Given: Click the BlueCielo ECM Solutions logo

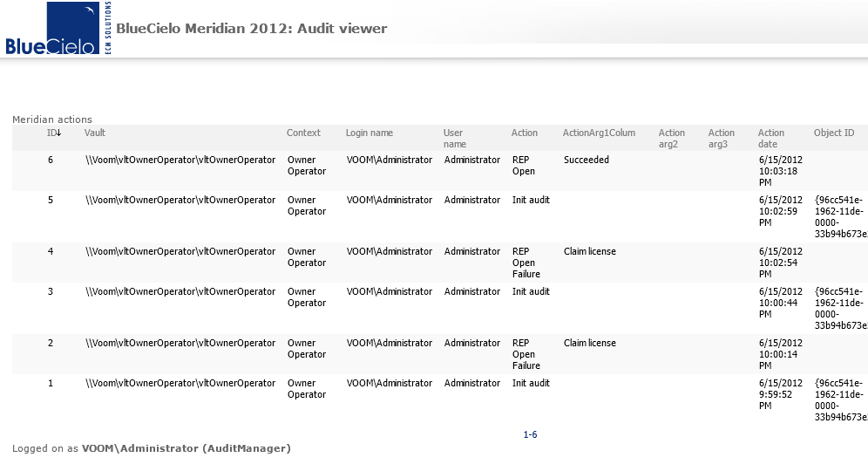Looking at the screenshot, I should (58, 28).
